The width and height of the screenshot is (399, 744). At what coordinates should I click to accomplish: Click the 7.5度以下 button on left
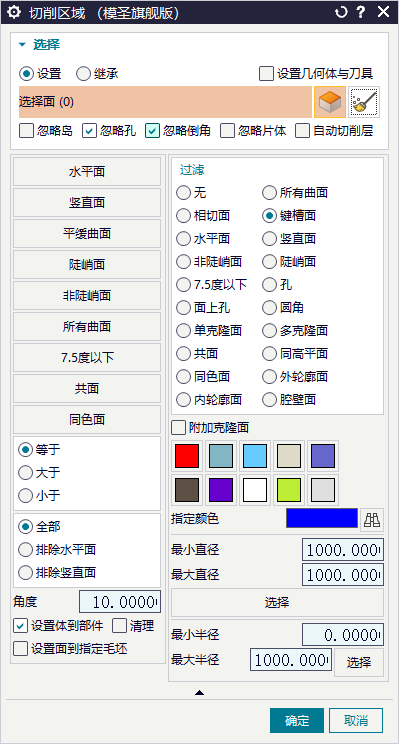[x=87, y=357]
